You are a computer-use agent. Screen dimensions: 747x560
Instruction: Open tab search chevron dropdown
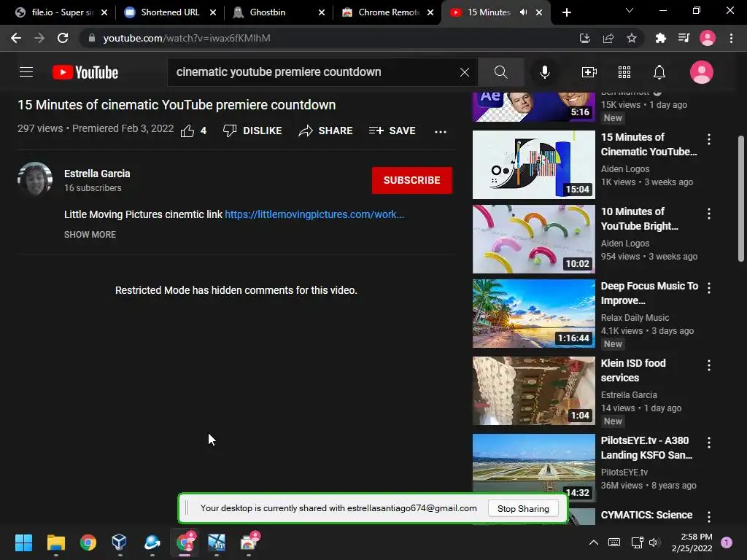[x=629, y=10]
